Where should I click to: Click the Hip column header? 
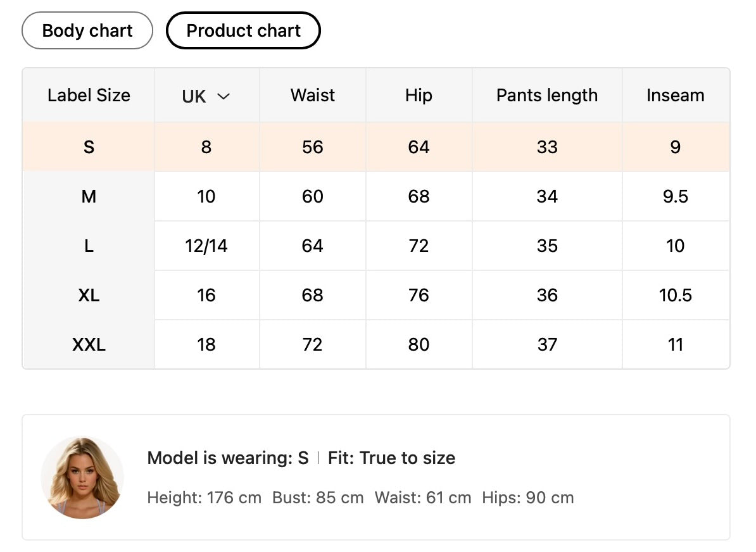click(x=419, y=96)
